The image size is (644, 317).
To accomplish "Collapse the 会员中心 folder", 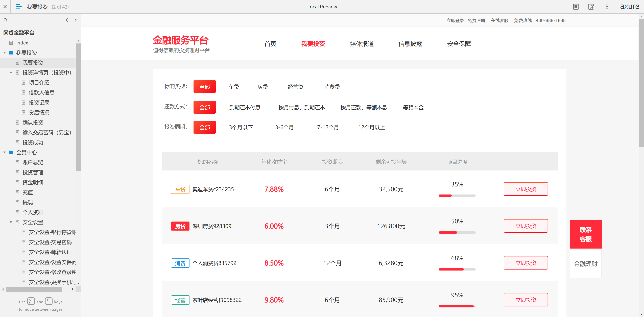I will click(5, 152).
